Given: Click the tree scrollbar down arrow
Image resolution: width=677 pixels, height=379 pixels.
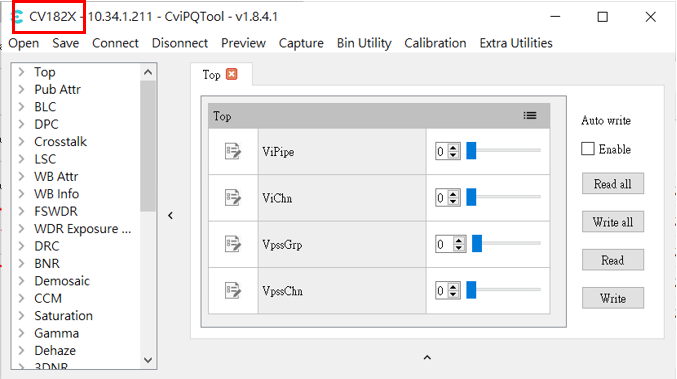Looking at the screenshot, I should 148,360.
